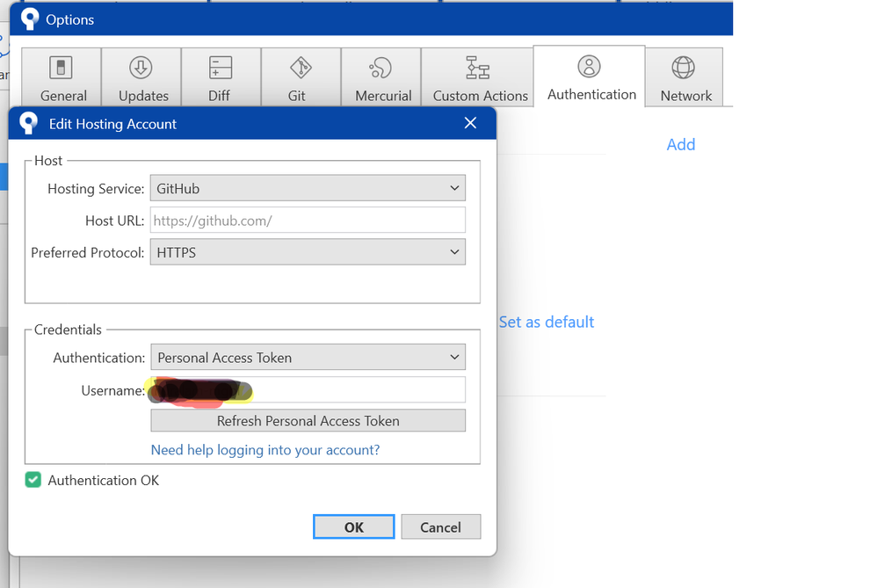Open the Custom Actions tab
This screenshot has height=588, width=877.
pos(478,77)
